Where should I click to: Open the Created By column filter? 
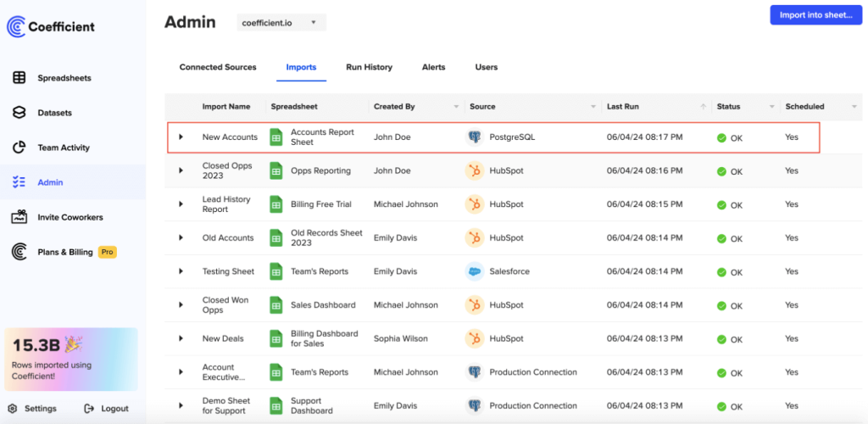(x=456, y=106)
